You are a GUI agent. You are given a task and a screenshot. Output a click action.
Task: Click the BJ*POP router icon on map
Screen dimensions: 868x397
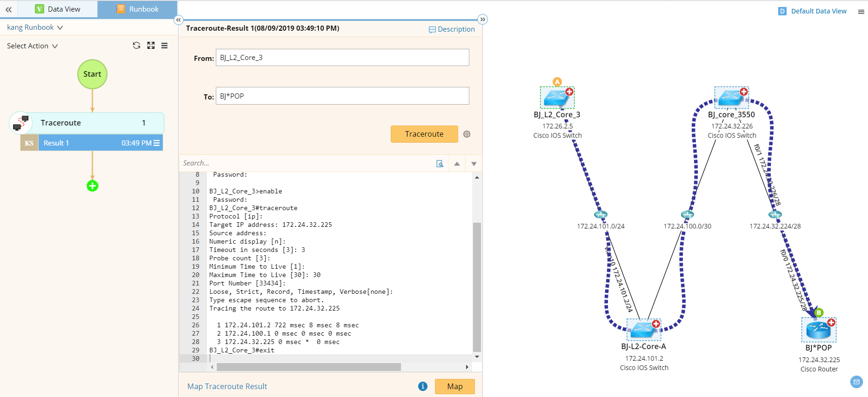(818, 330)
